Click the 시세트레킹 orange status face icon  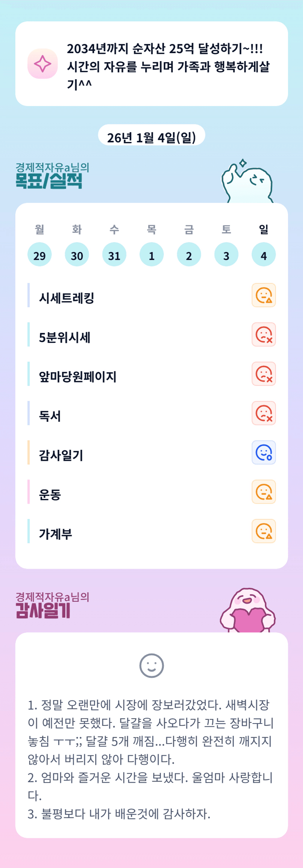tap(263, 295)
